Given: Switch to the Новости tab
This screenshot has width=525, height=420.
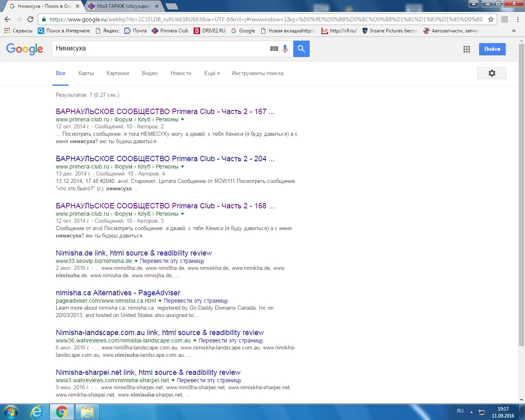Looking at the screenshot, I should pos(181,73).
